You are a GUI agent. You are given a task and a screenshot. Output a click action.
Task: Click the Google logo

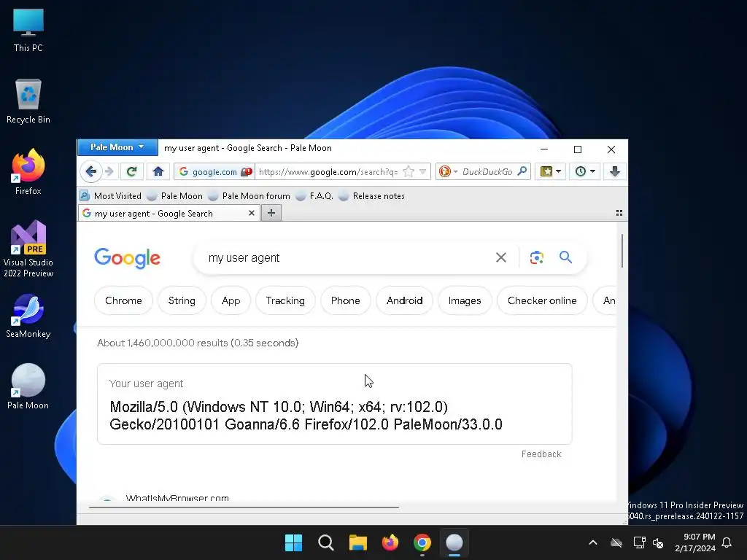[127, 257]
